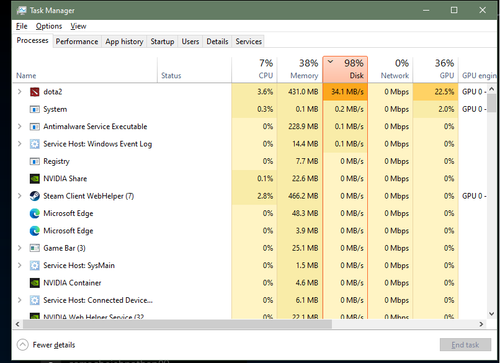Click the vertical scrollbar down arrow
The width and height of the screenshot is (500, 363).
tap(491, 313)
